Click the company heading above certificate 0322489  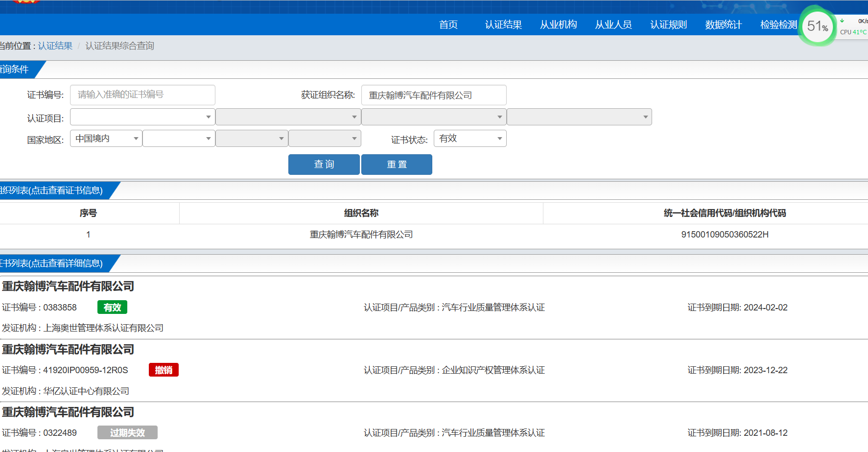[x=68, y=412]
